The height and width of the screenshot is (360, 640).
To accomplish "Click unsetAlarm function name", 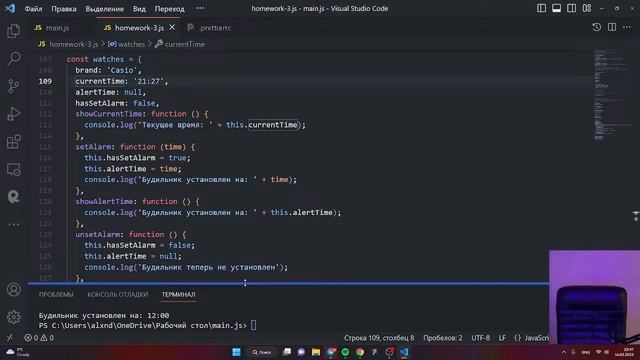I will point(98,234).
